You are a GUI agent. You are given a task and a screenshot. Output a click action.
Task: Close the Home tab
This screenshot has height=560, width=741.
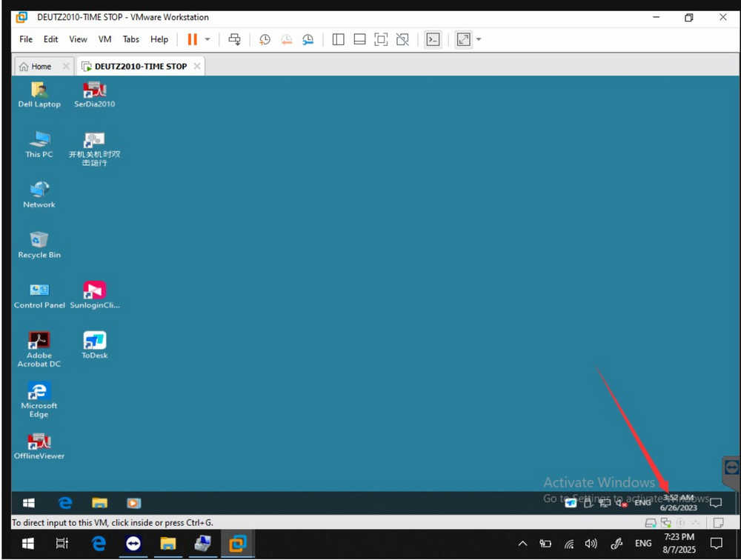click(66, 66)
